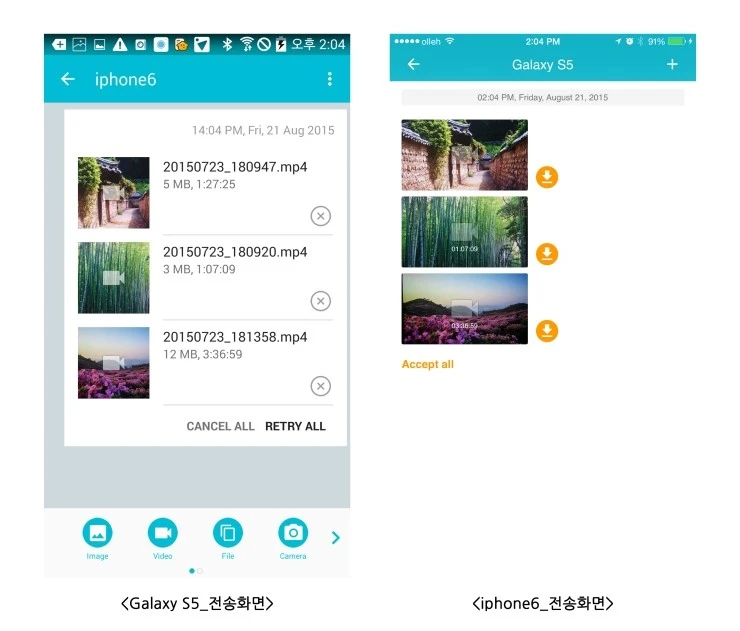Tap the battery icon in iPhone status bar
Viewport: 740px width, 631px height.
[x=677, y=42]
